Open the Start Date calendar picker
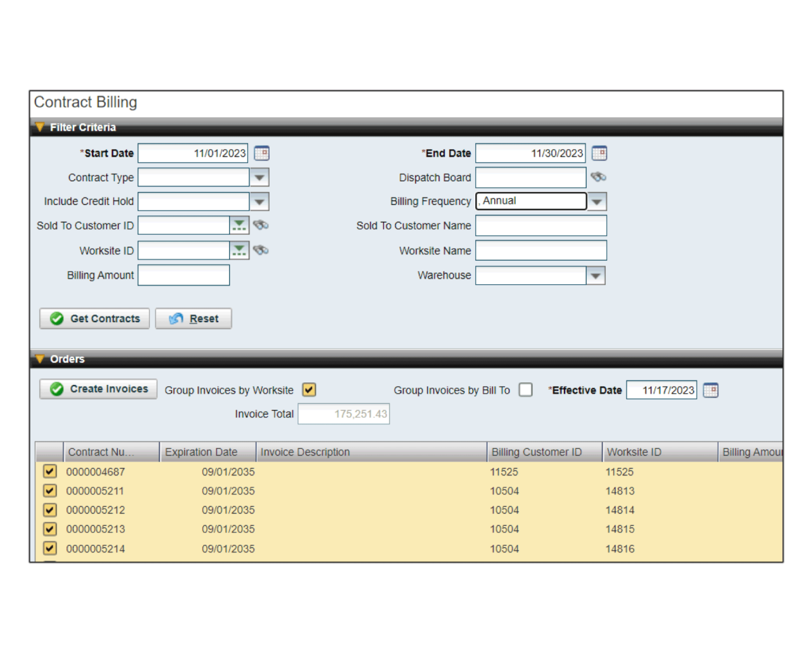Screen dimensions: 812x652 [261, 153]
